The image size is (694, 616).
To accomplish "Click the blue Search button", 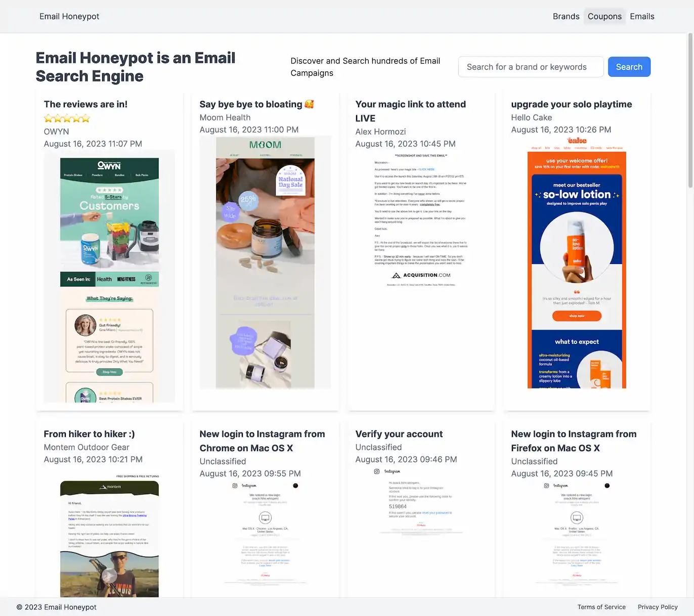I will click(x=629, y=67).
